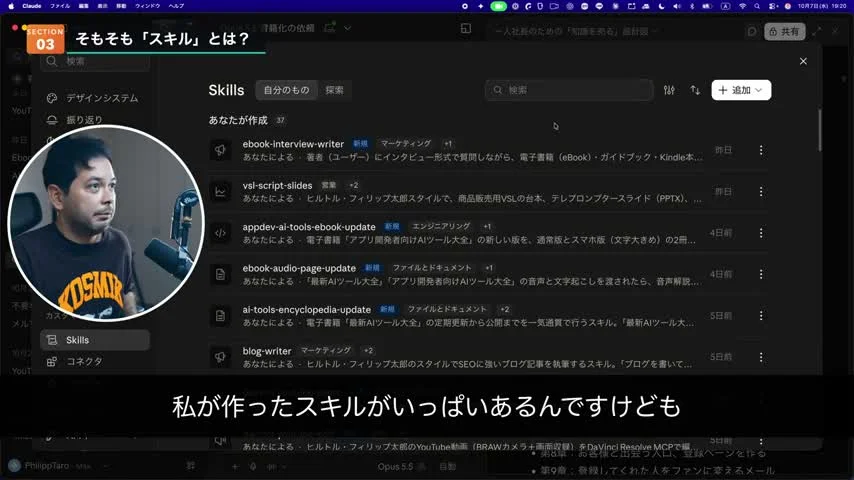Click the マーケティング tag on ebook-interview-writer
The image size is (854, 480).
point(406,143)
